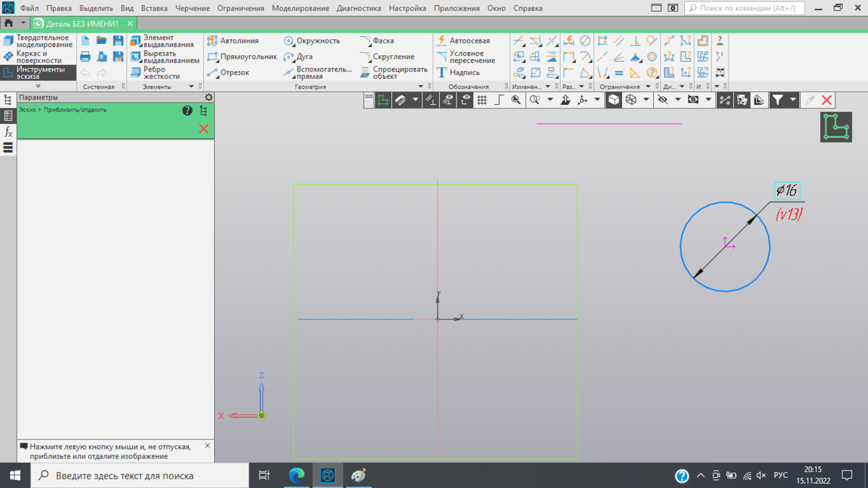Open the Черчение menu
This screenshot has height=488, width=868.
(x=192, y=8)
